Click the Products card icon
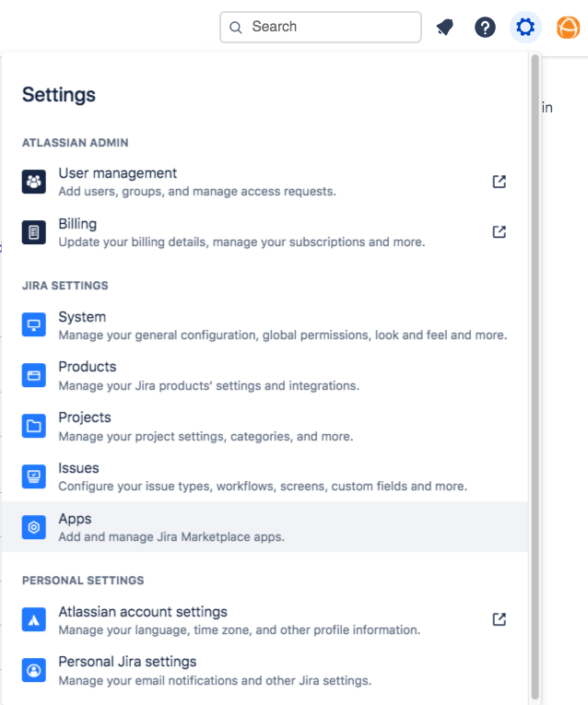The width and height of the screenshot is (588, 705). click(34, 375)
